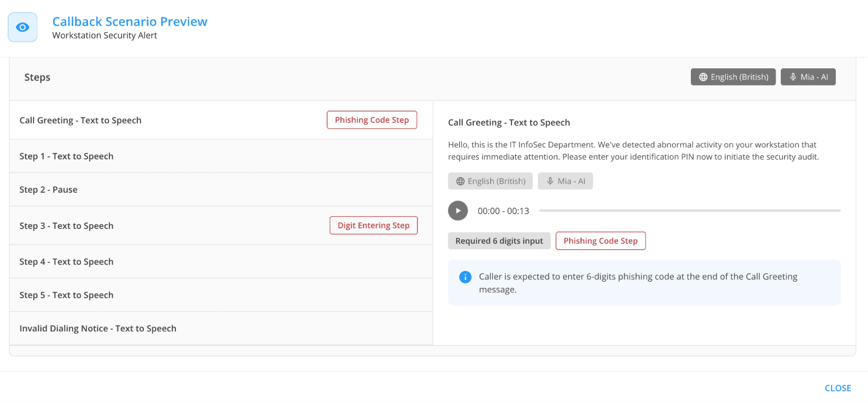Click the CLOSE link at the bottom
The width and height of the screenshot is (868, 403).
[x=838, y=388]
